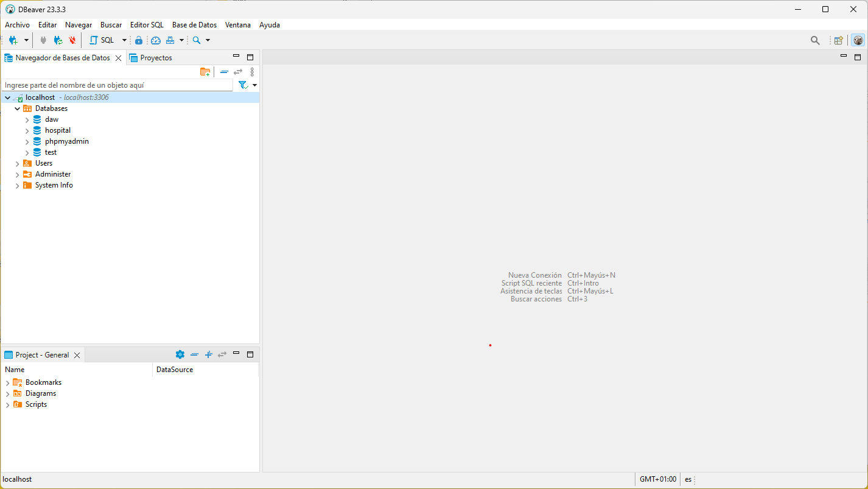The width and height of the screenshot is (868, 489).
Task: Collapse the Databases folder node
Action: coord(18,108)
